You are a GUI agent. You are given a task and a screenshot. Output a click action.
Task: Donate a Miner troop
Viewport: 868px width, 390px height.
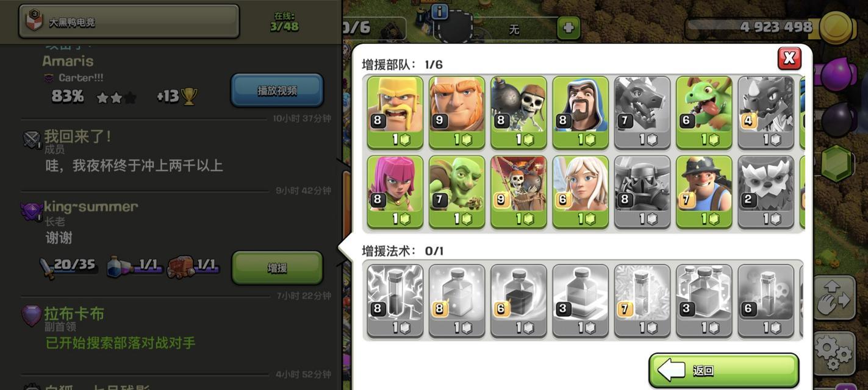click(x=704, y=192)
